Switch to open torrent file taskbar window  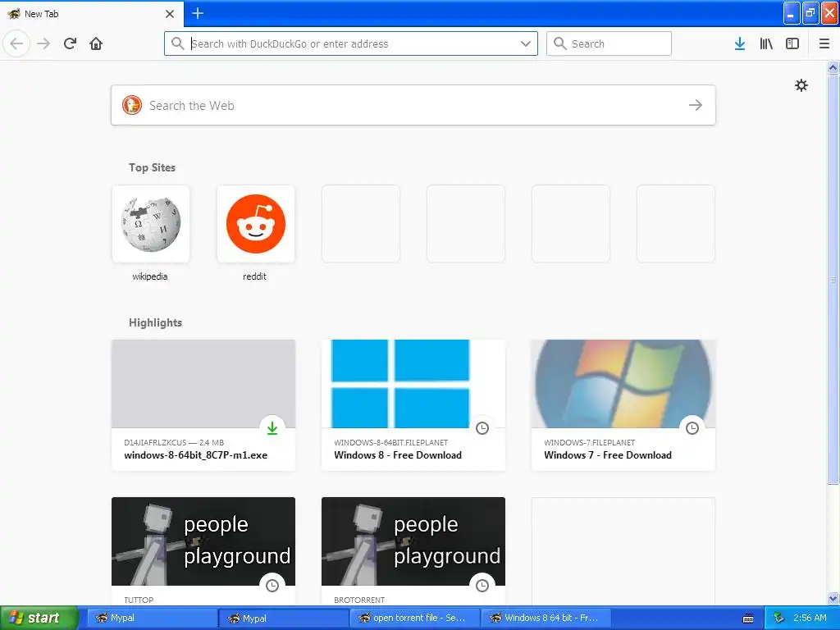point(415,618)
